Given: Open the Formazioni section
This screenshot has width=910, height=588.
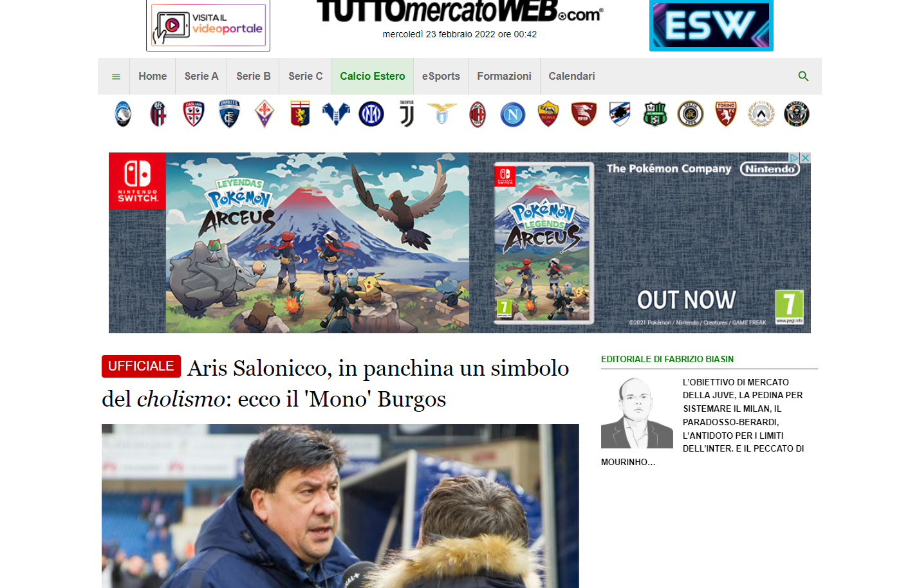Looking at the screenshot, I should click(x=505, y=76).
